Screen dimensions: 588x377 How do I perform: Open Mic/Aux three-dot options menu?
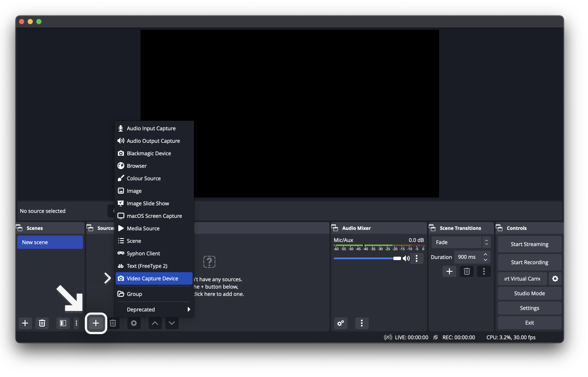(x=417, y=258)
